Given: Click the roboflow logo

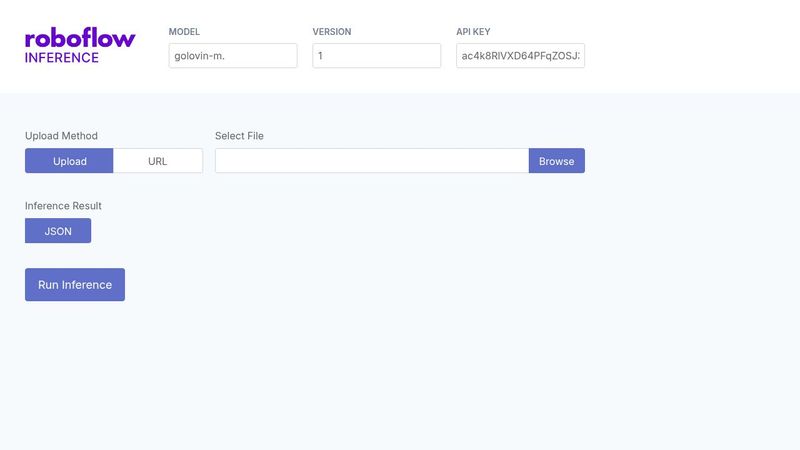Looking at the screenshot, I should [80, 38].
